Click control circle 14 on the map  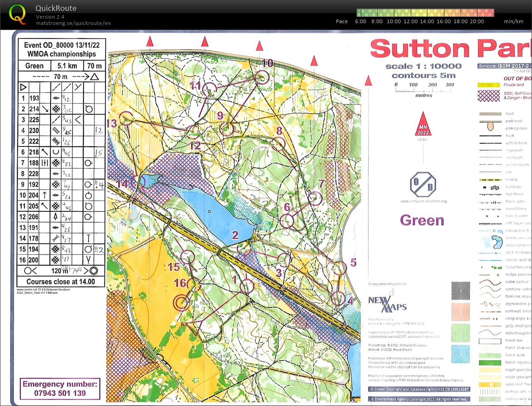point(139,182)
